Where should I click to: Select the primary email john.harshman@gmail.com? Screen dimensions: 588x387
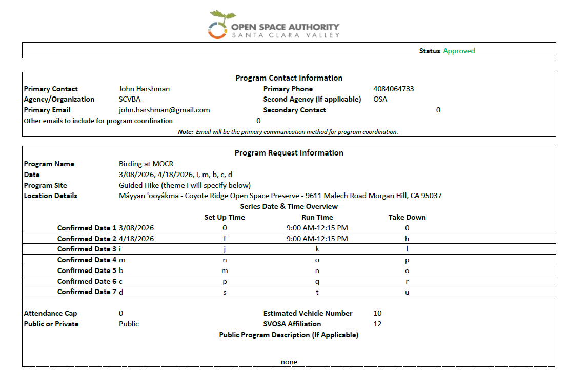[x=164, y=110]
